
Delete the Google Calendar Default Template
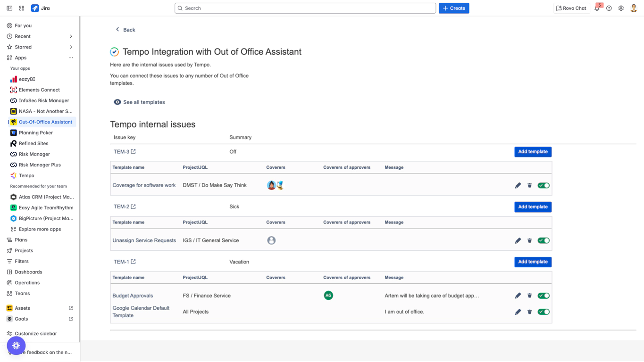[x=529, y=312]
